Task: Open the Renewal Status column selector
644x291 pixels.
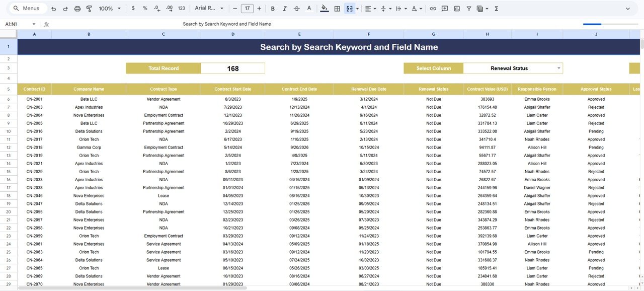Action: [x=512, y=68]
